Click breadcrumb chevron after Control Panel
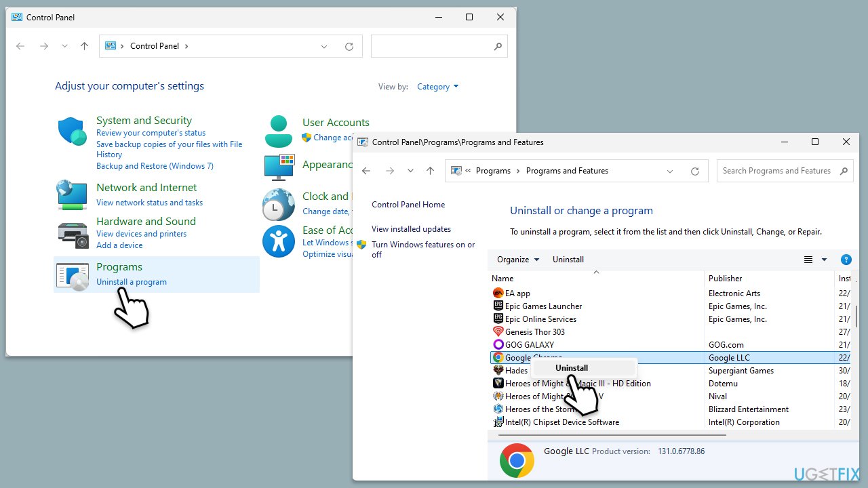 click(x=186, y=46)
